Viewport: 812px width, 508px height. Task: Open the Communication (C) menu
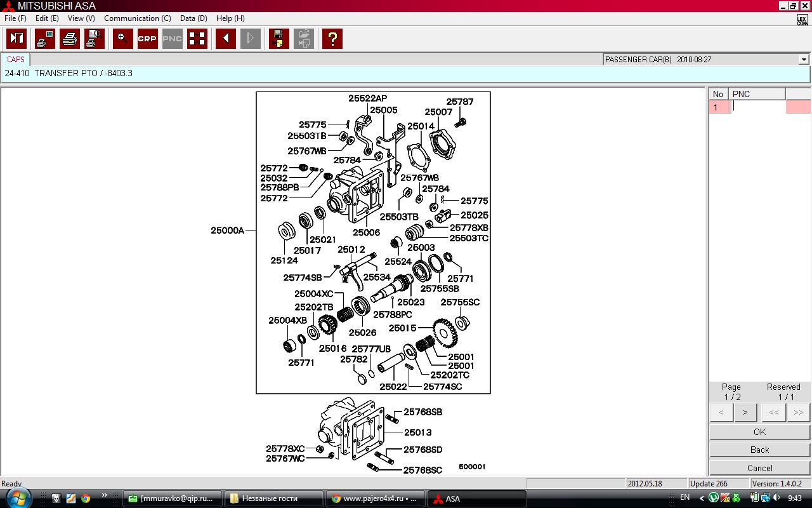(x=137, y=18)
